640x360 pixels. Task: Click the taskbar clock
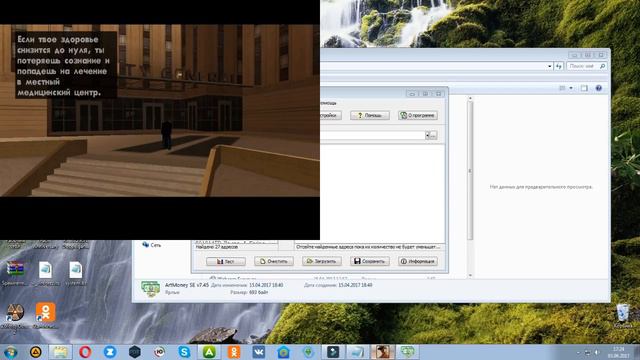620,352
